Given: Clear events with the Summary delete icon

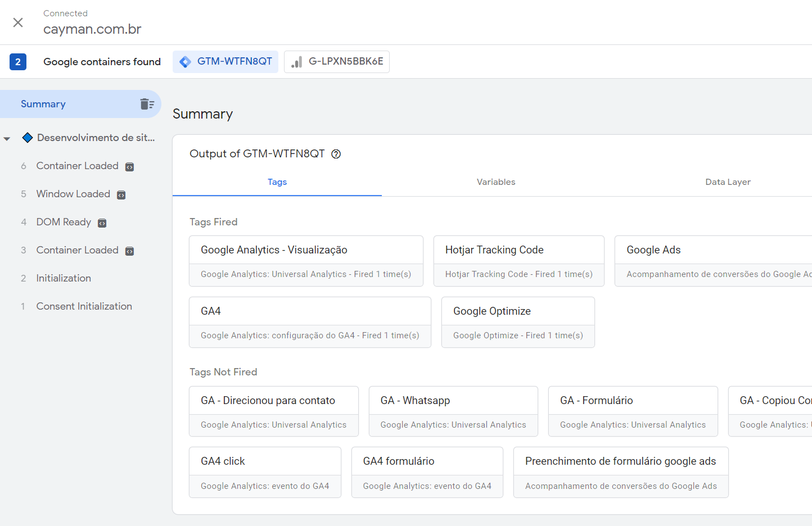Looking at the screenshot, I should (147, 104).
